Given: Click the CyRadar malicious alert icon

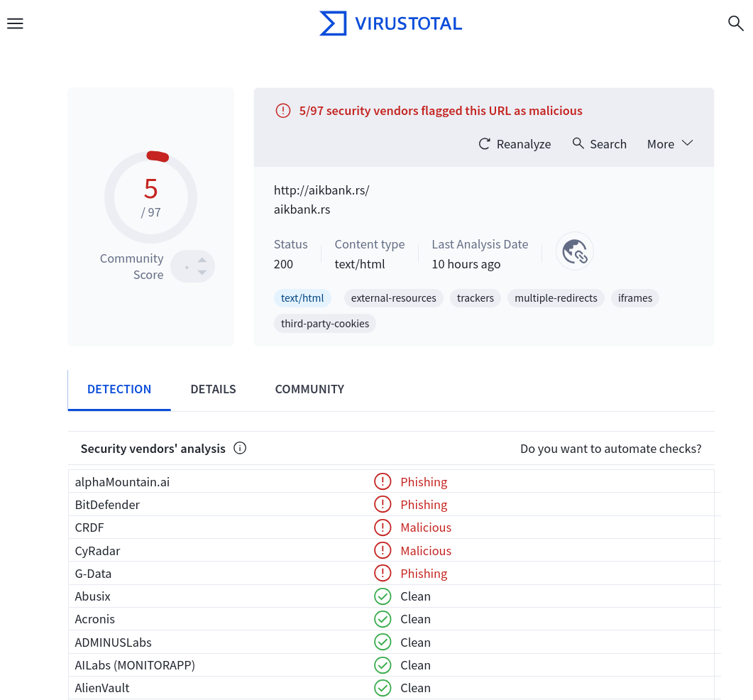Looking at the screenshot, I should coord(383,551).
